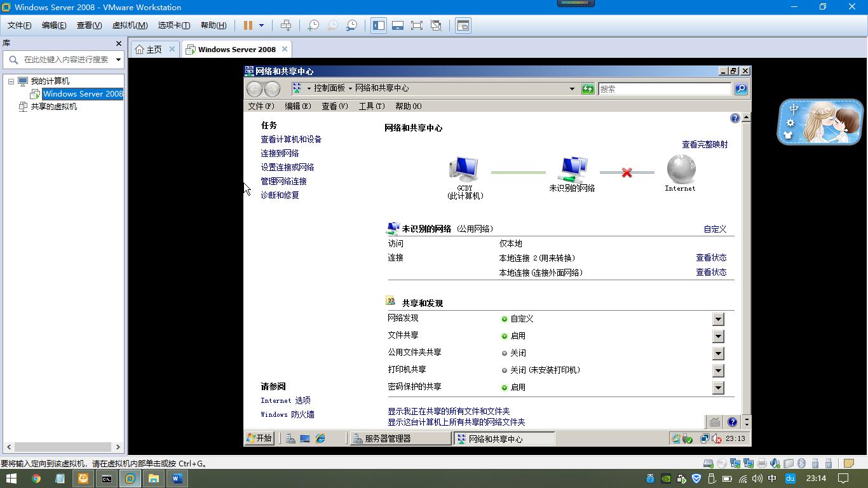Click the console view icon in VMware toolbar
Screen dimensions: 868x488
click(463, 25)
